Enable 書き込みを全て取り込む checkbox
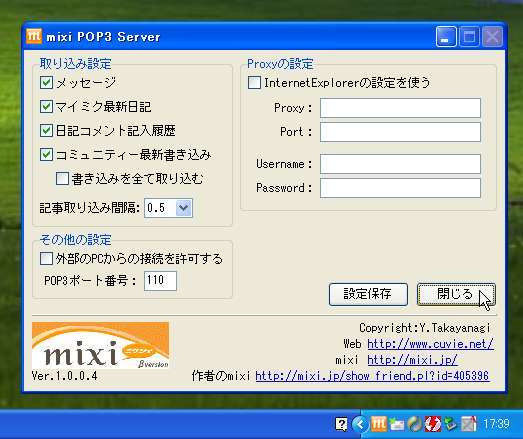Screen dimensions: 523x439 click(x=62, y=179)
